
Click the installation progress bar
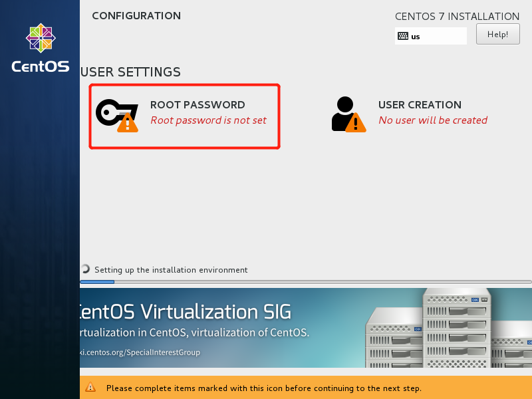pos(306,282)
